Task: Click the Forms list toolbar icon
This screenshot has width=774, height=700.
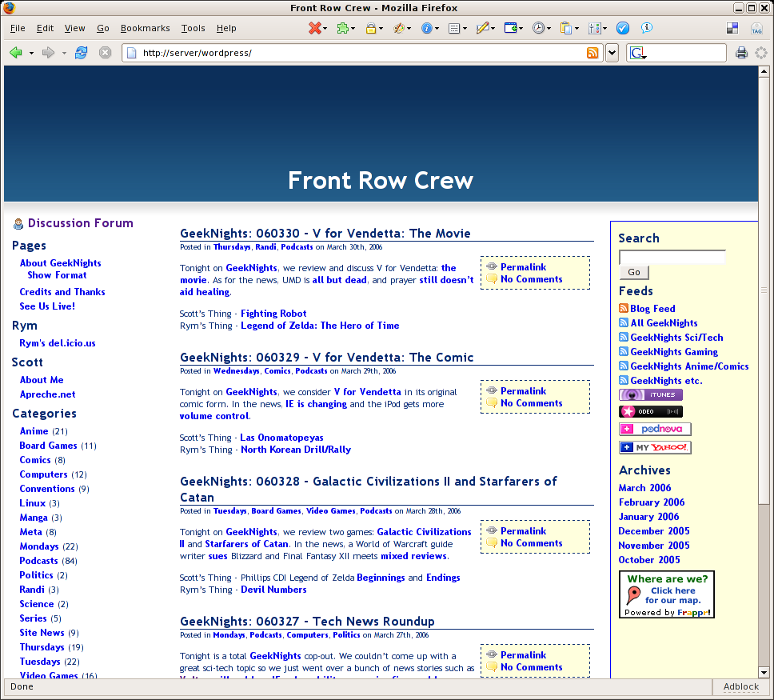Action: 454,28
